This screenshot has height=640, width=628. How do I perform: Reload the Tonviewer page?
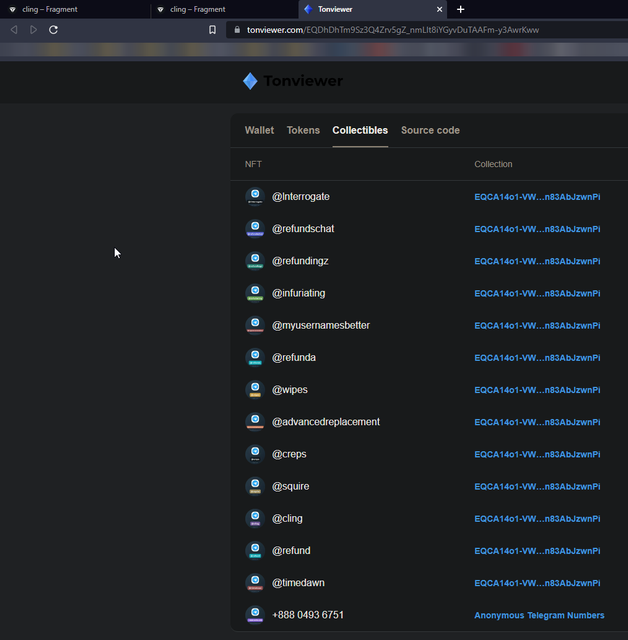click(x=53, y=30)
